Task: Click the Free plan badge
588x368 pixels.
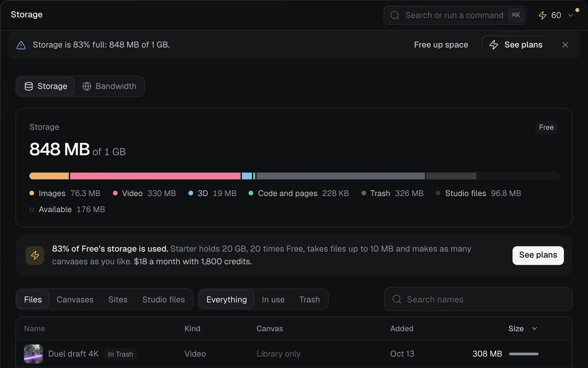Action: tap(546, 127)
